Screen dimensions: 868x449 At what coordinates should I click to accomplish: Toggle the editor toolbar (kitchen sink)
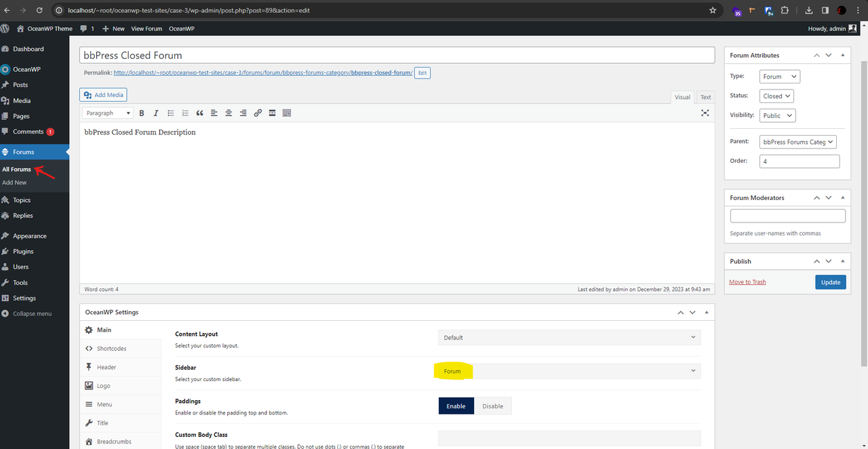(286, 113)
